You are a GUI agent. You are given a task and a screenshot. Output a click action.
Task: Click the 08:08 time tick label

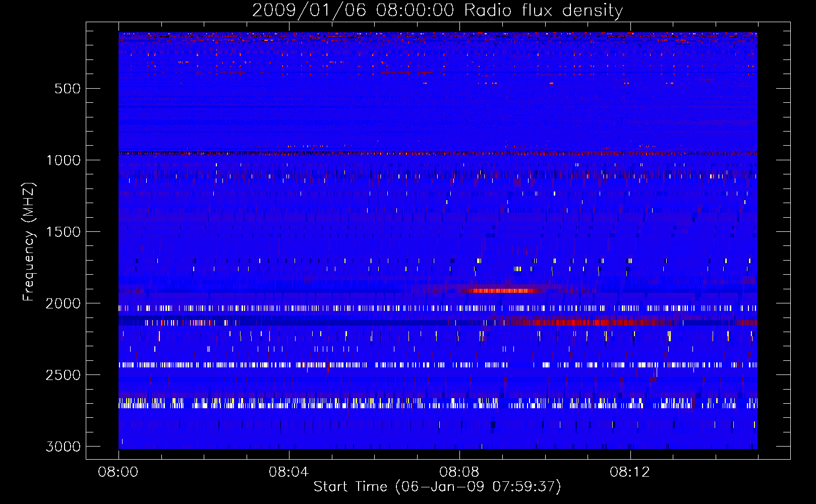pos(459,472)
